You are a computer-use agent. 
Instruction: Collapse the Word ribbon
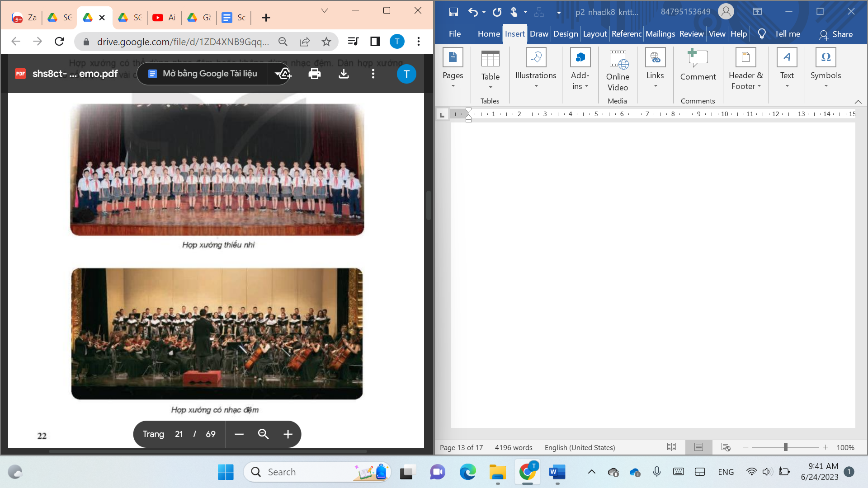[858, 102]
